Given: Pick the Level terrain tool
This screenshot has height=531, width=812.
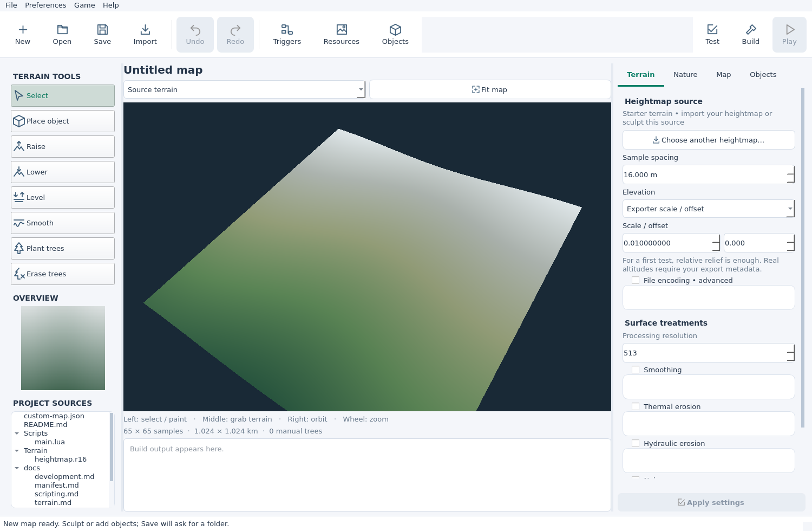Looking at the screenshot, I should pyautogui.click(x=63, y=198).
